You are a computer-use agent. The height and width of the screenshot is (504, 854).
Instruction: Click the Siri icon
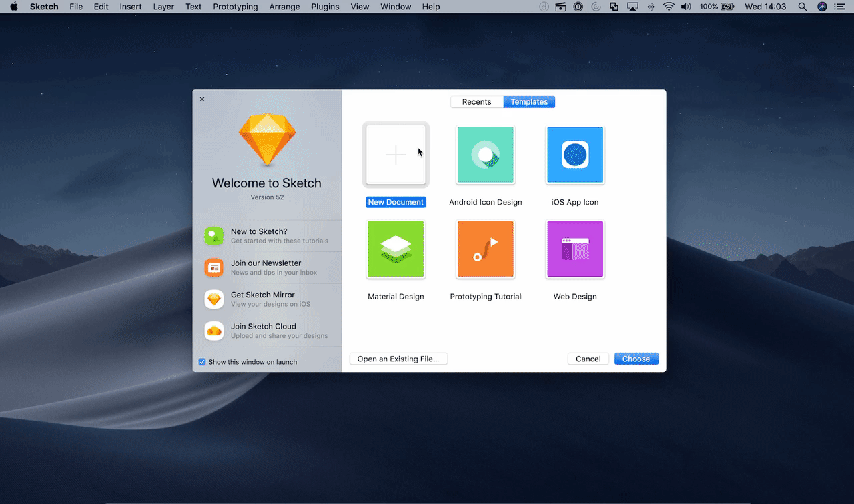click(822, 7)
